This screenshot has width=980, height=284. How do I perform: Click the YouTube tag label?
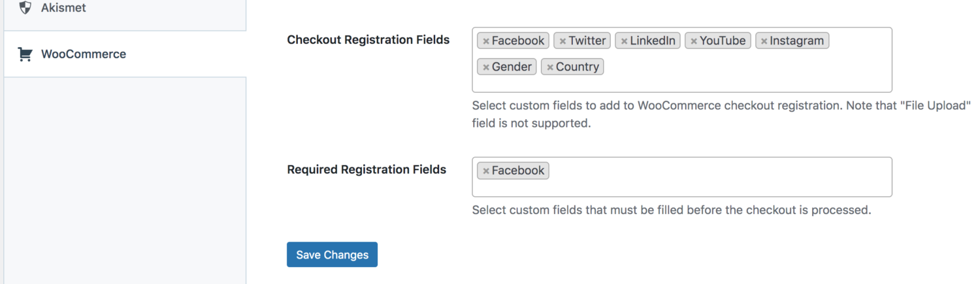[722, 41]
